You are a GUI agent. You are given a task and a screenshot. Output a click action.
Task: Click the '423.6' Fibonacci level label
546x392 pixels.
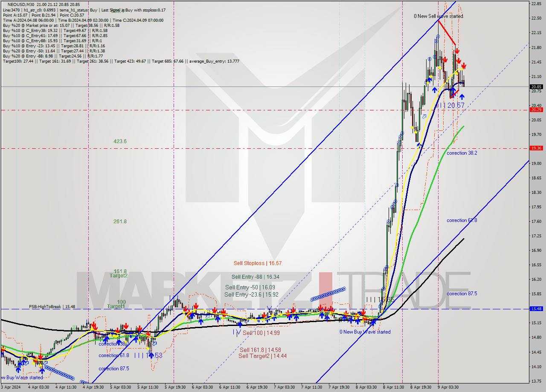coord(120,141)
